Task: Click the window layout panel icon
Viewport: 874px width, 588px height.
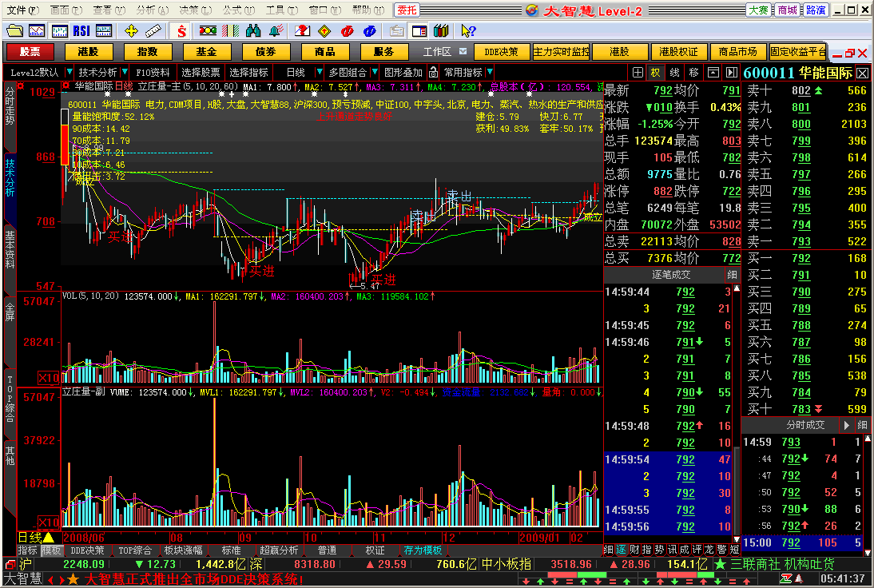Action: tap(419, 30)
